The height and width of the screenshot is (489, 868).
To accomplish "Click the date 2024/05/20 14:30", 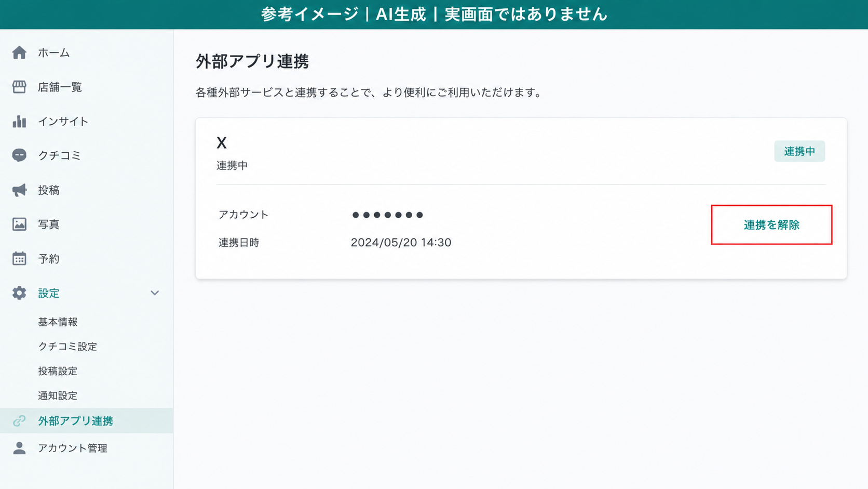I will coord(401,242).
